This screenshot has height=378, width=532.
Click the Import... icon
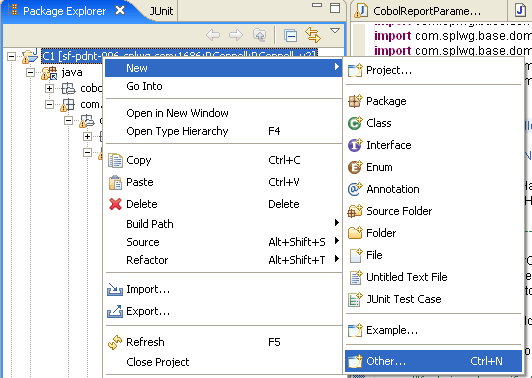tap(115, 289)
